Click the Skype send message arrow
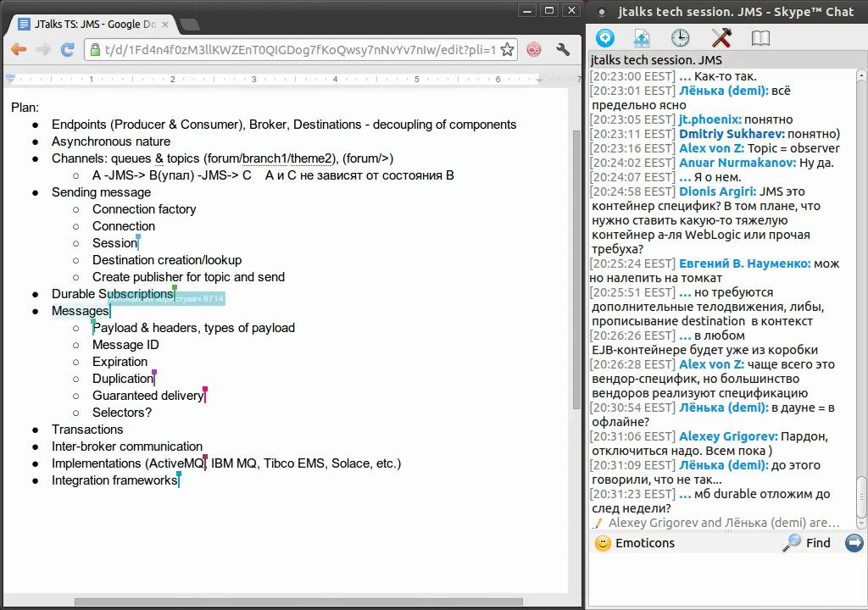868x610 pixels. coord(854,542)
